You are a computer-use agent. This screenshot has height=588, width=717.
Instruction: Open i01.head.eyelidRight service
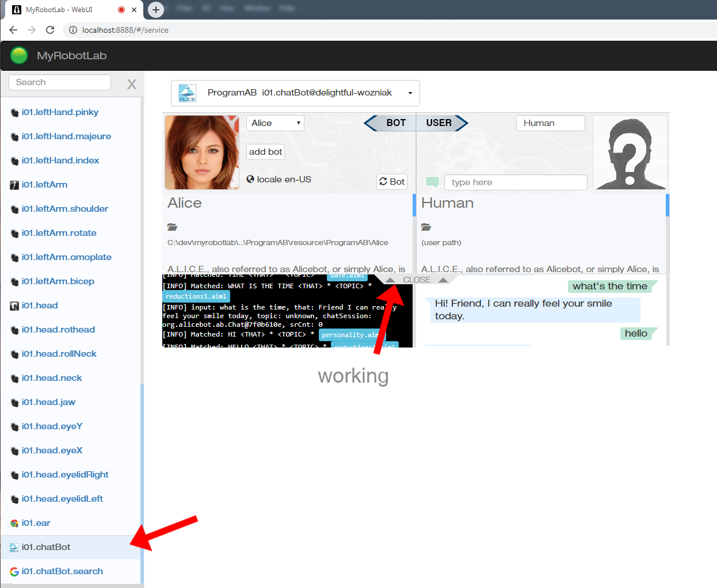65,475
